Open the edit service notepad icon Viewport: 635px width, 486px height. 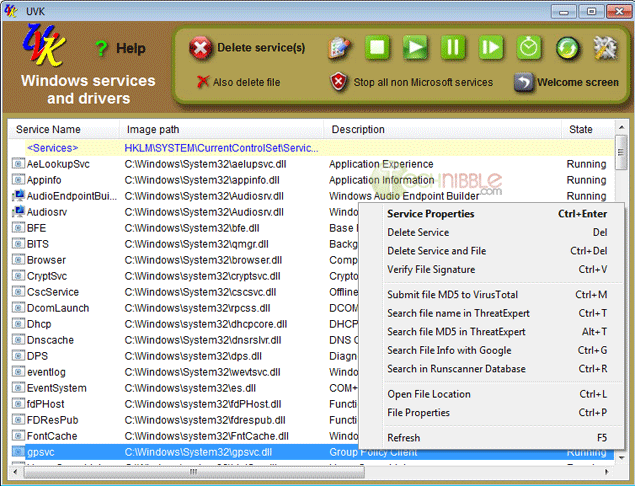[339, 48]
